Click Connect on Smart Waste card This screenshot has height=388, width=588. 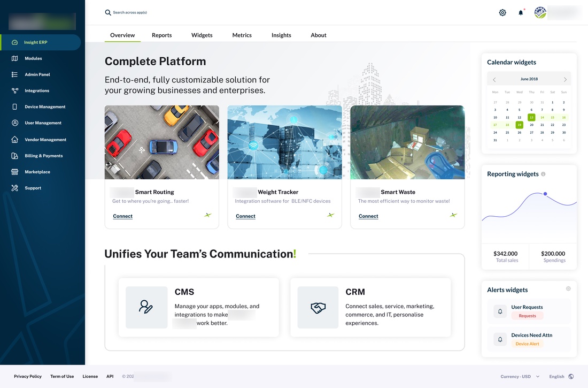pos(368,216)
